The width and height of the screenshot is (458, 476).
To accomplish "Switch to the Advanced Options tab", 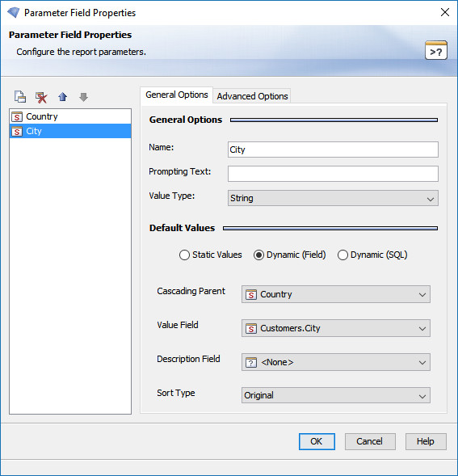I will [x=252, y=96].
